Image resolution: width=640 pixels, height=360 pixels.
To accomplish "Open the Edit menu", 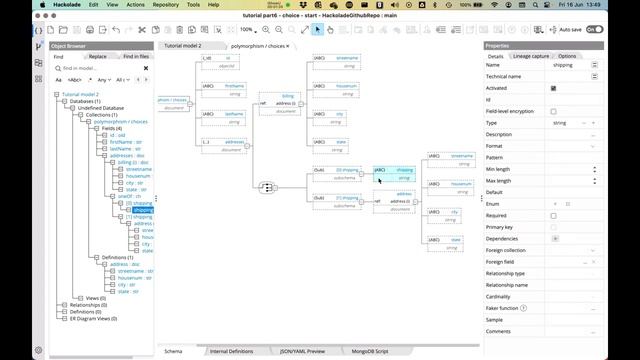I will point(93,5).
